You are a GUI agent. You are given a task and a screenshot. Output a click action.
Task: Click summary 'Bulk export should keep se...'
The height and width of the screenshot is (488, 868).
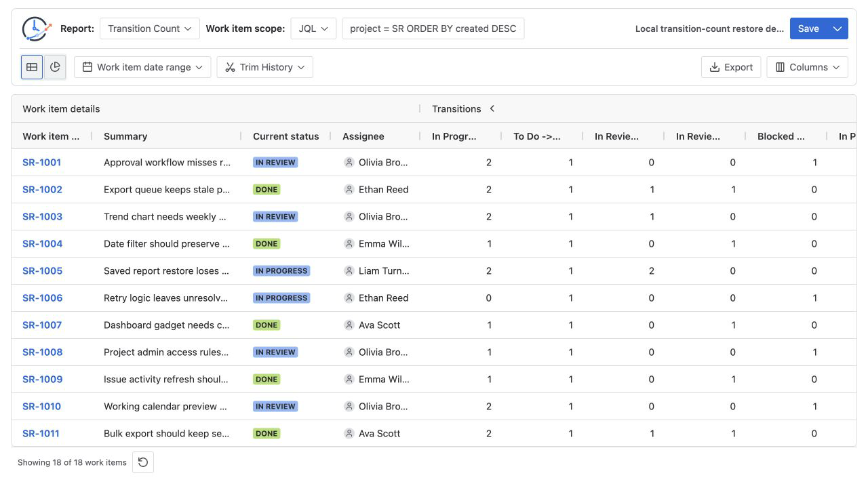pyautogui.click(x=167, y=433)
